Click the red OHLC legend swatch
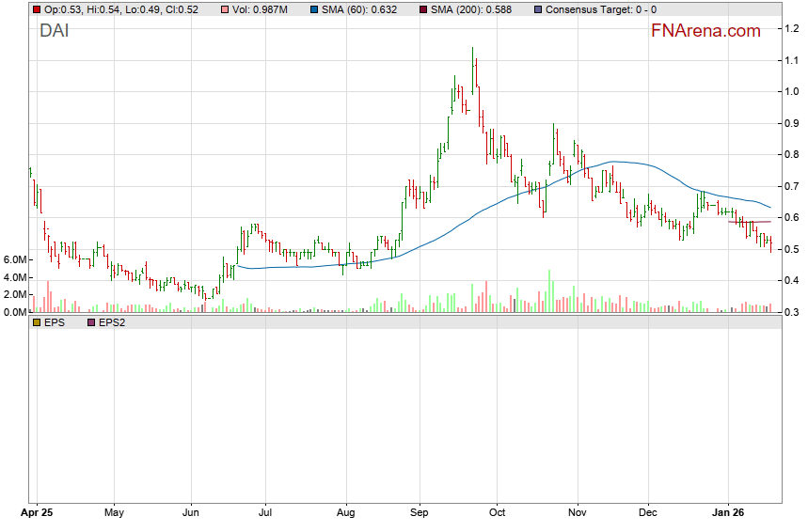 point(37,9)
